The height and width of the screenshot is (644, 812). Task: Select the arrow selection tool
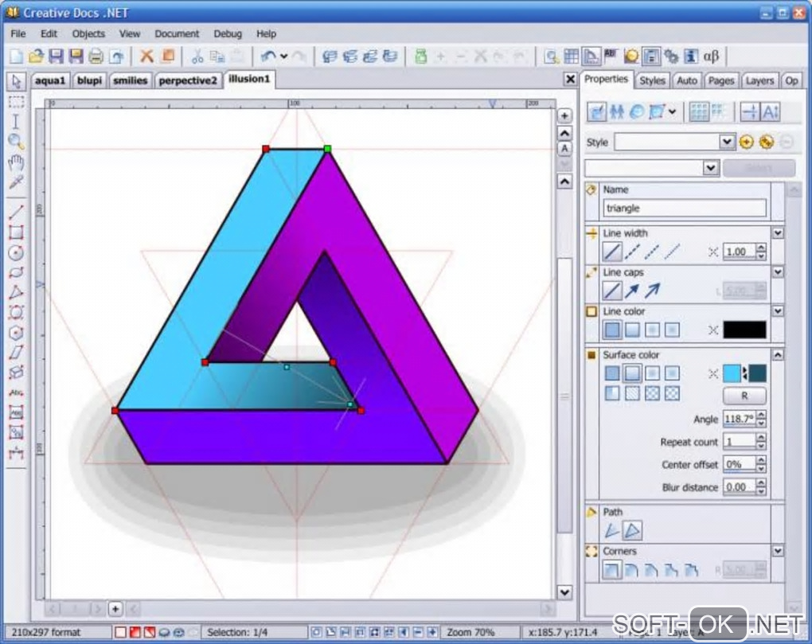tap(16, 81)
